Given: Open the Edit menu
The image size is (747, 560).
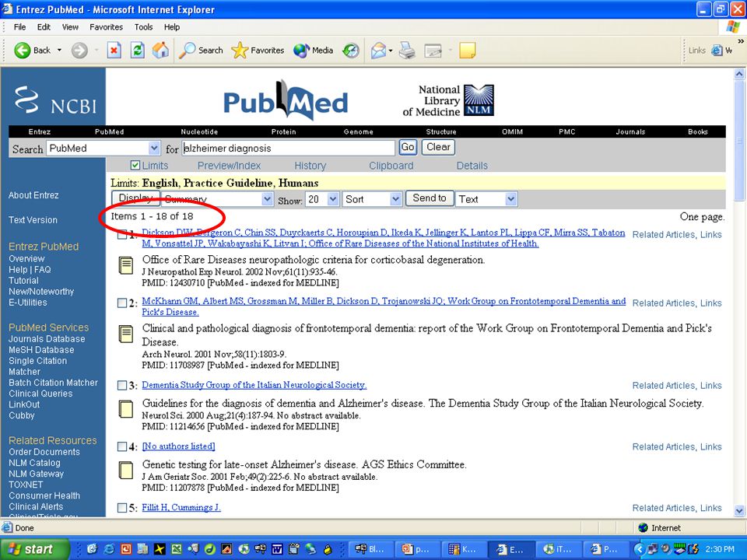Looking at the screenshot, I should [44, 27].
